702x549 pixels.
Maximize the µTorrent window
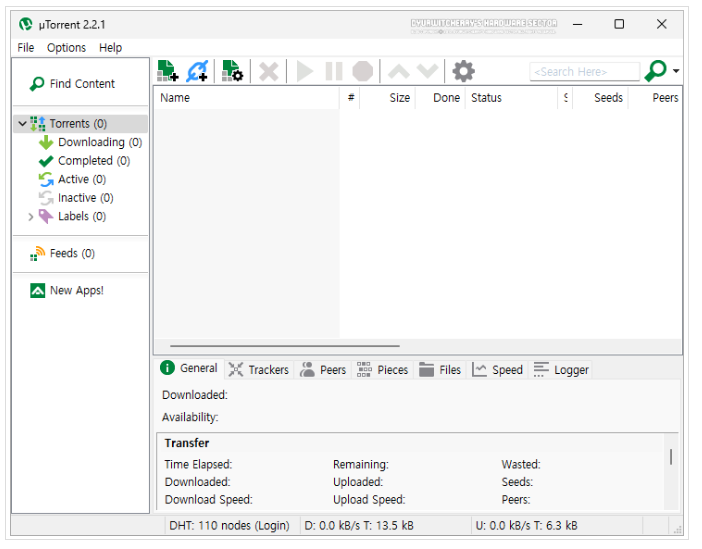coord(619,24)
